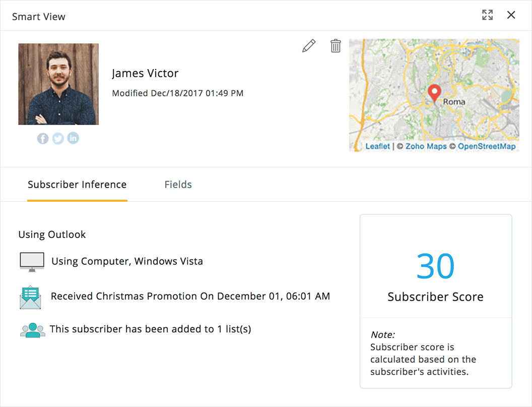Click the Smart View title
This screenshot has width=532, height=407.
click(39, 17)
